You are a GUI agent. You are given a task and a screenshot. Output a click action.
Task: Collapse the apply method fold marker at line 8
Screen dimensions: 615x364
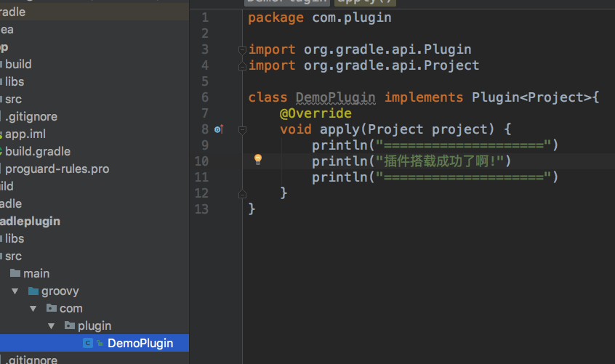[x=242, y=130]
